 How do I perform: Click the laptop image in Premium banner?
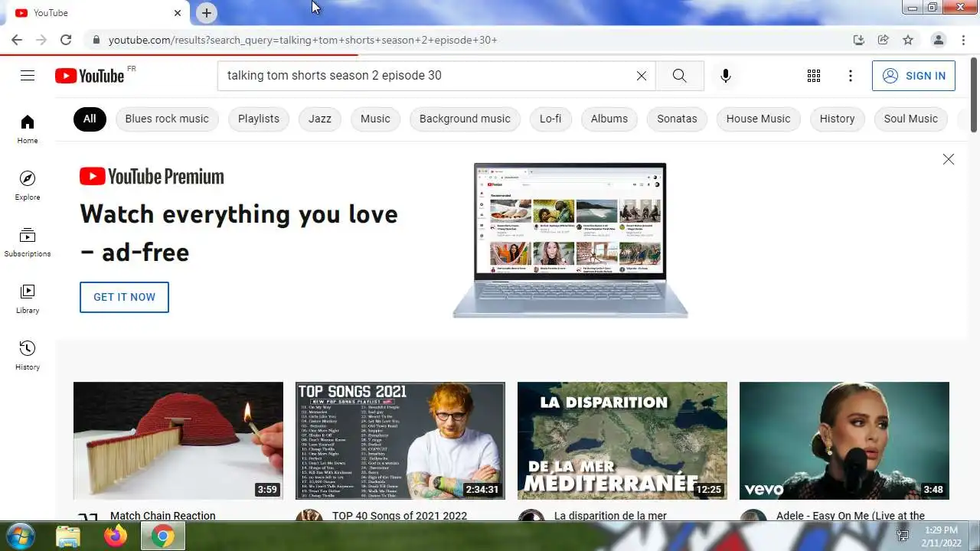pyautogui.click(x=570, y=240)
